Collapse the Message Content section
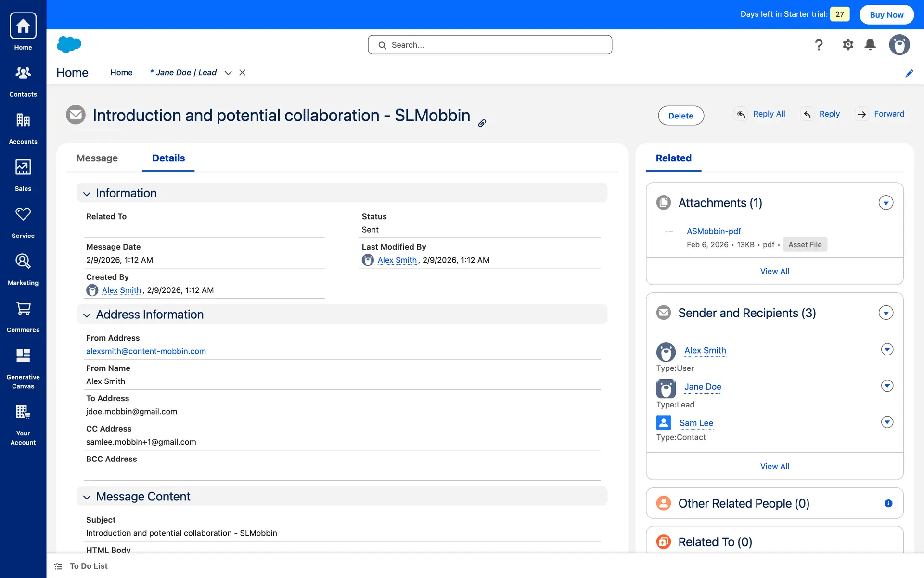Viewport: 924px width, 578px height. 87,497
